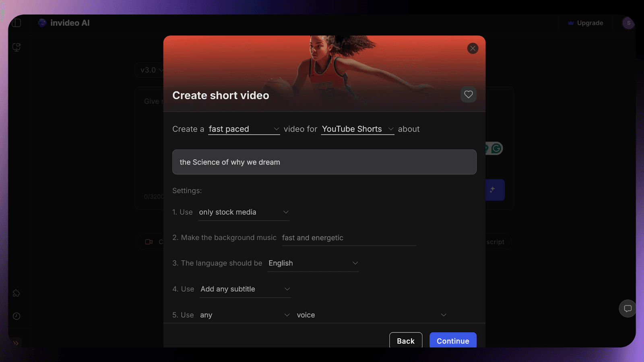Viewport: 644px width, 362px height.
Task: Open the history clock icon in sidebar
Action: point(17,316)
